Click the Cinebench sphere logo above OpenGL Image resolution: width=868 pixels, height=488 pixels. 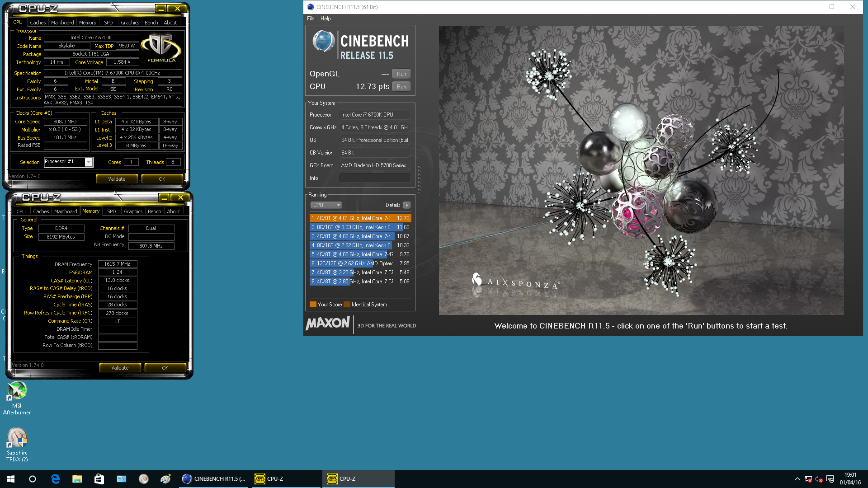click(x=323, y=41)
